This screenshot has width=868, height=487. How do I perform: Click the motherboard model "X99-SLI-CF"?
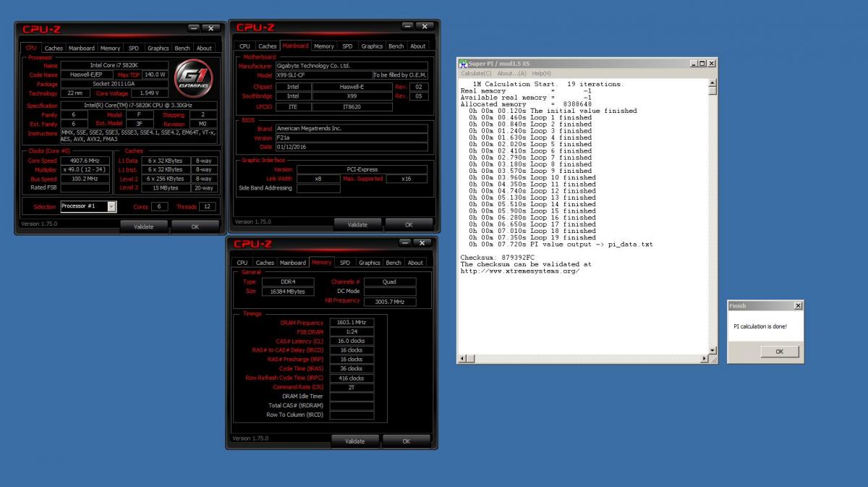[x=323, y=75]
